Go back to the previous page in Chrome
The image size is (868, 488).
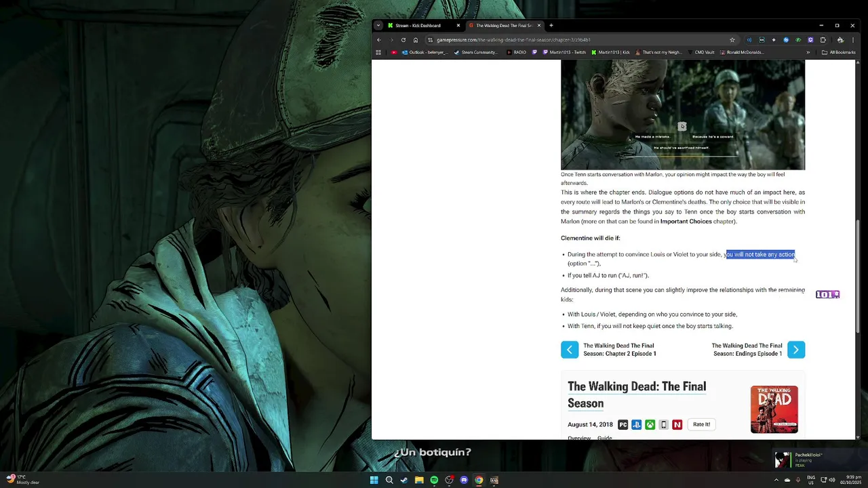(379, 40)
